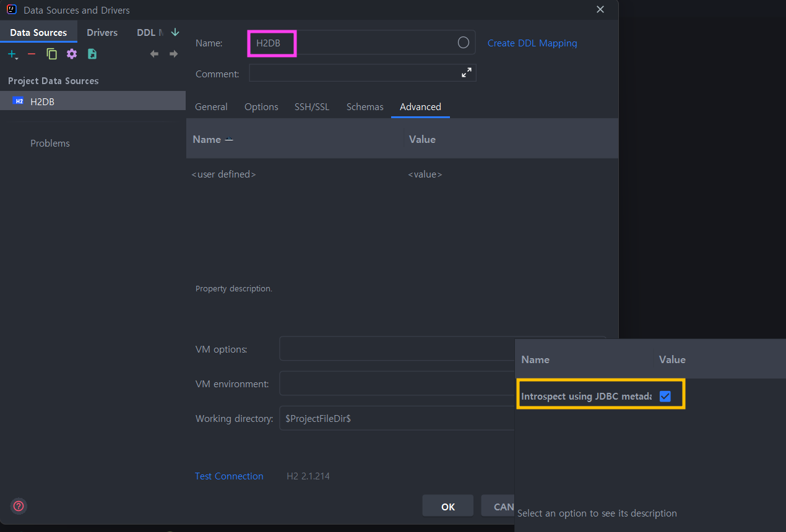
Task: Open the Options tab
Action: tap(261, 107)
